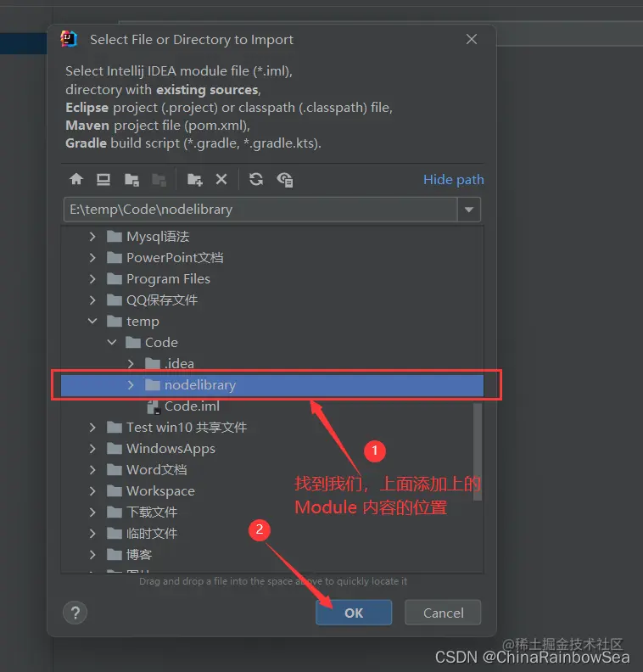643x672 pixels.
Task: Collapse the temp folder
Action: (x=92, y=321)
